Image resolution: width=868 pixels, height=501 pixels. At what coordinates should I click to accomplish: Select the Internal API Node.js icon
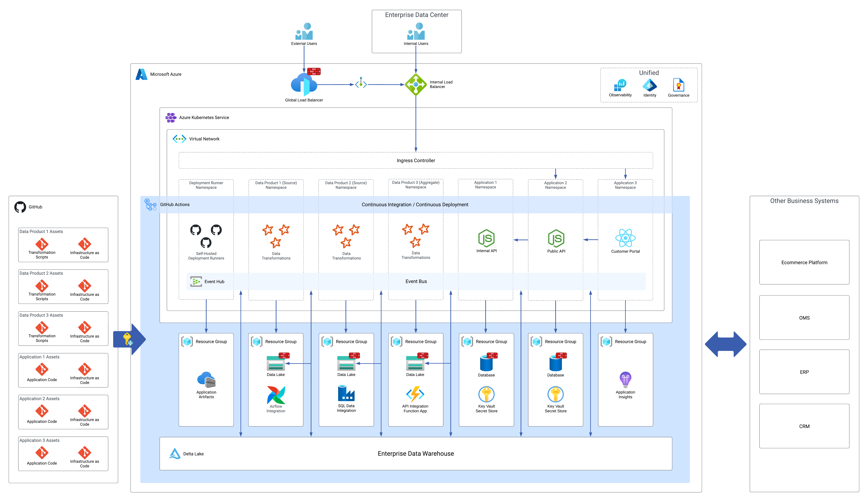[486, 238]
